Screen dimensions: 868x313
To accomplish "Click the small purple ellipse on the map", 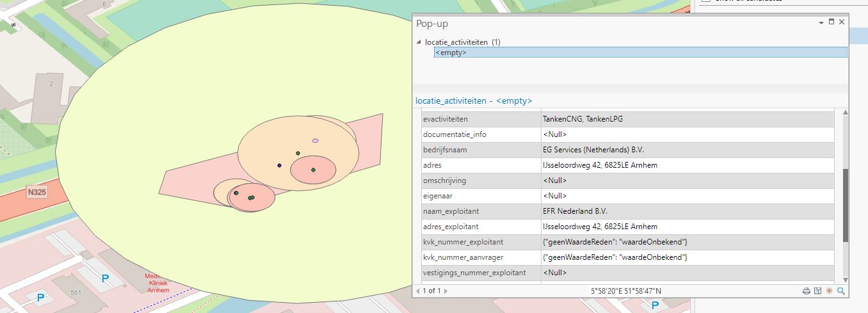I will pyautogui.click(x=315, y=140).
